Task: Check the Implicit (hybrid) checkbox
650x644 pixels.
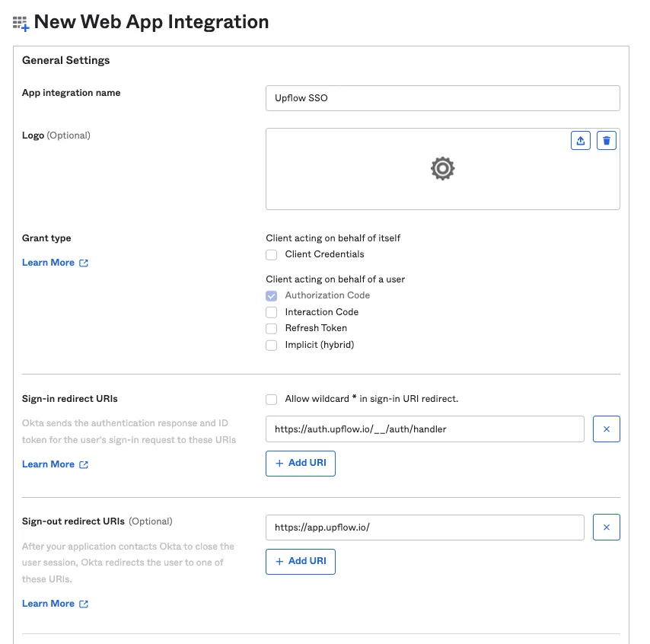Action: click(271, 345)
